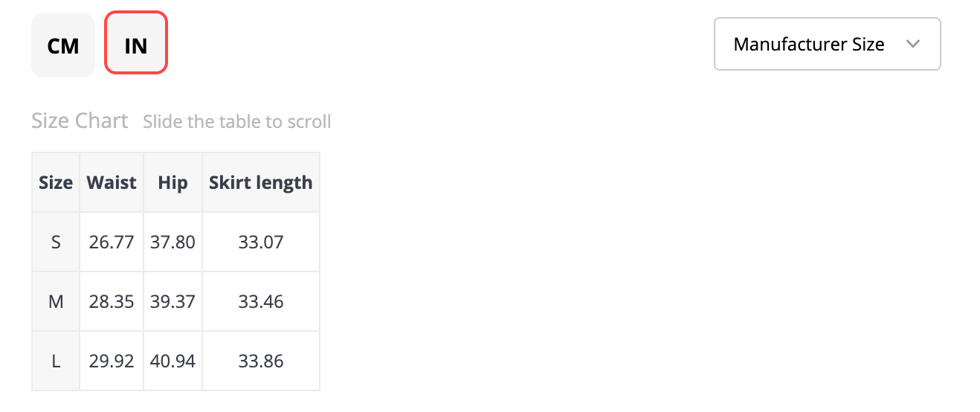Select the size M row label
980x412 pixels.
(56, 302)
